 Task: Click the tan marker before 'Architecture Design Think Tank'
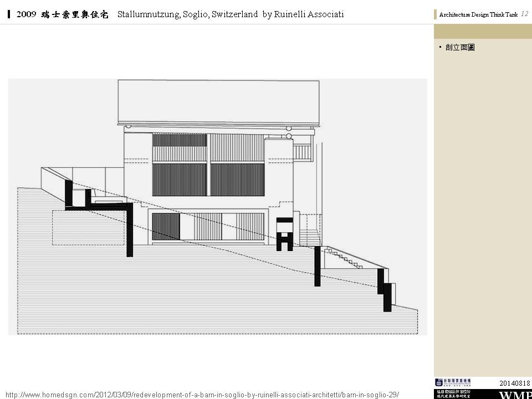coord(436,15)
